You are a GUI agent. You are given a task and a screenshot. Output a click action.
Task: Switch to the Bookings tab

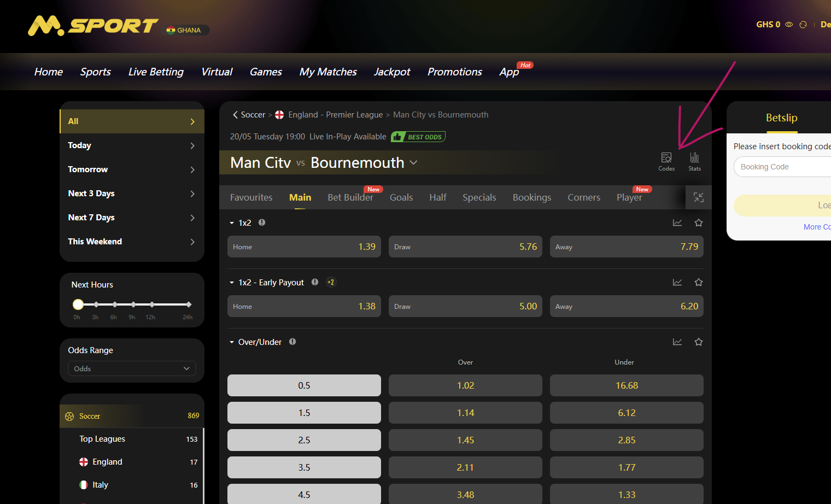pos(532,197)
